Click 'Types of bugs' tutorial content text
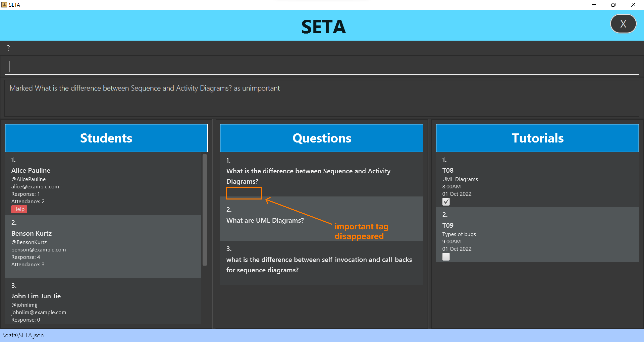The image size is (644, 342). point(459,234)
